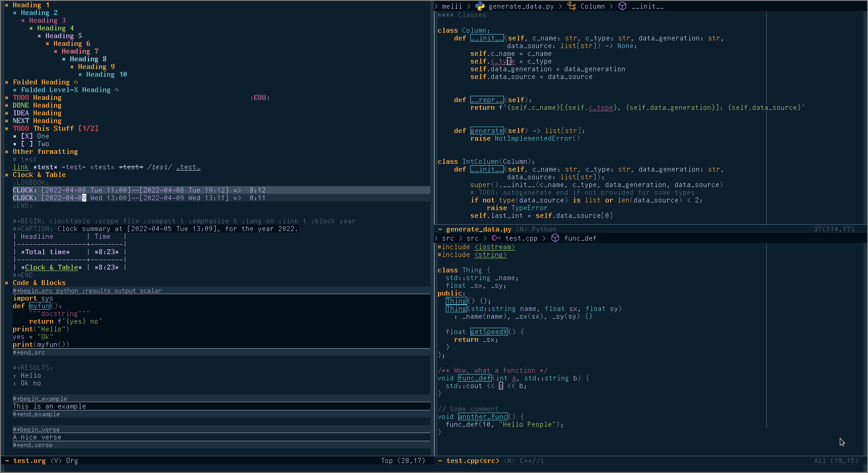This screenshot has width=868, height=473.
Task: Click the myfun function name in src block
Action: coord(39,306)
